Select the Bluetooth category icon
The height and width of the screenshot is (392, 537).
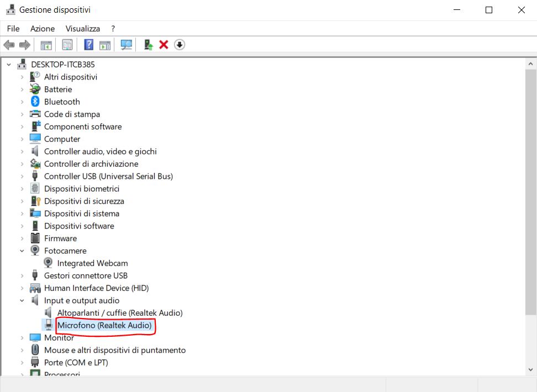pyautogui.click(x=35, y=102)
